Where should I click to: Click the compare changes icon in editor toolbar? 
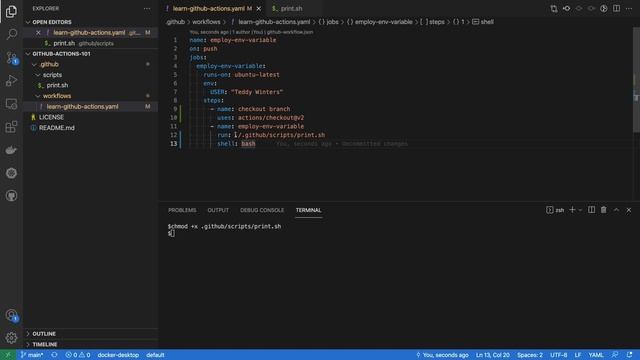554,9
